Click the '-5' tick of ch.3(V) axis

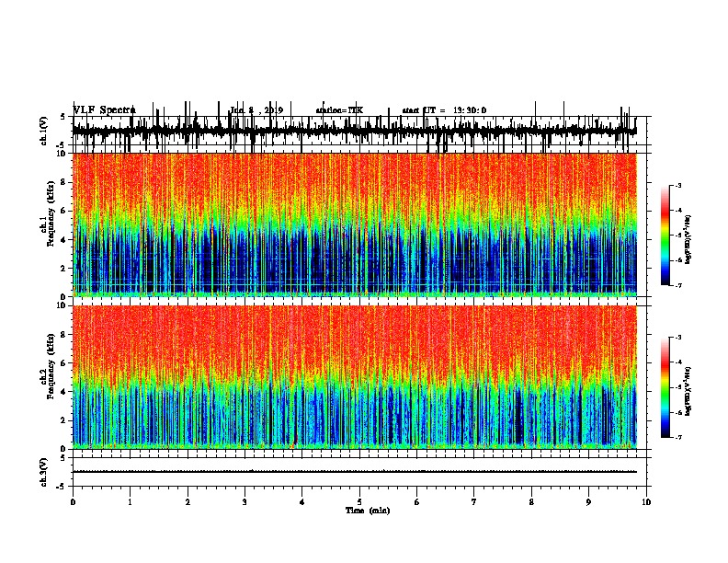coord(63,487)
